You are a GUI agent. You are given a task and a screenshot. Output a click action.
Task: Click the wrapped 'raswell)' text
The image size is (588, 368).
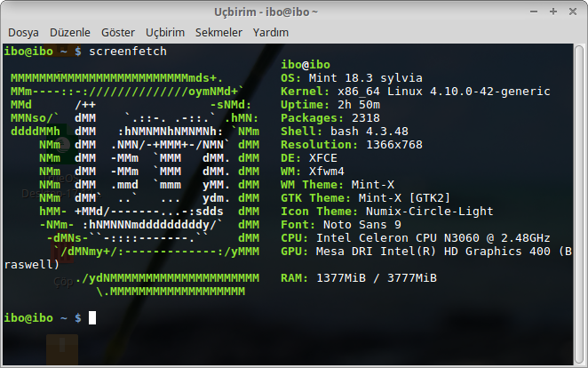[32, 265]
